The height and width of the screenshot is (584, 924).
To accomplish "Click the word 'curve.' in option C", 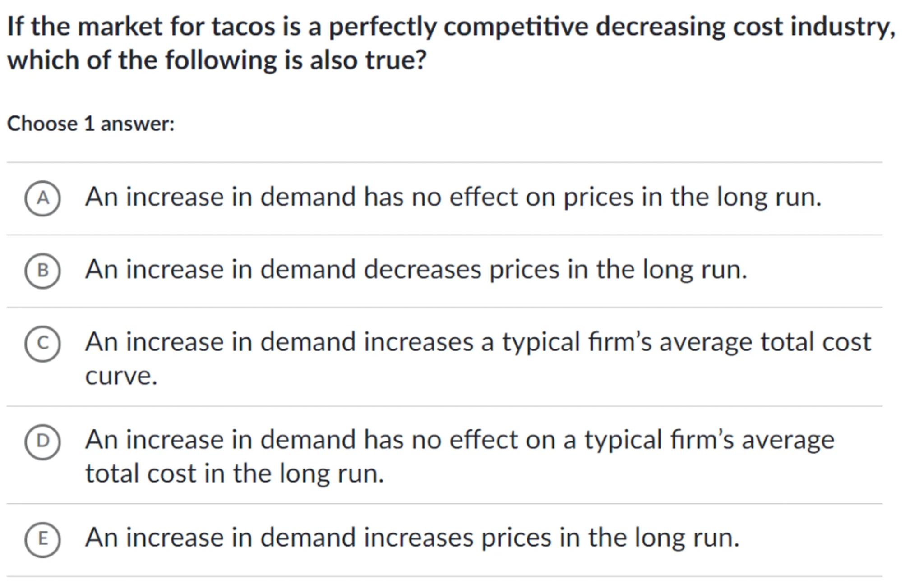I will 121,376.
